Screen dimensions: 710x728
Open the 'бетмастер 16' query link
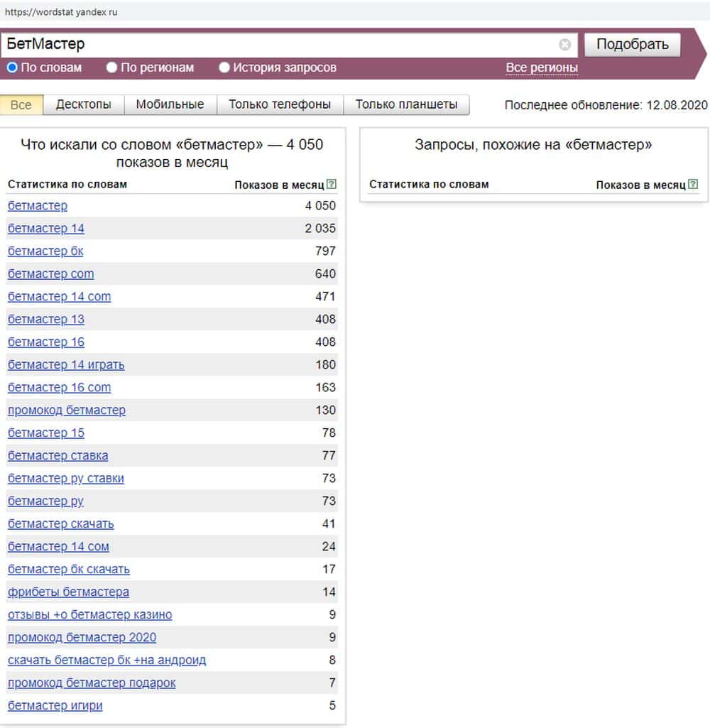tap(46, 342)
